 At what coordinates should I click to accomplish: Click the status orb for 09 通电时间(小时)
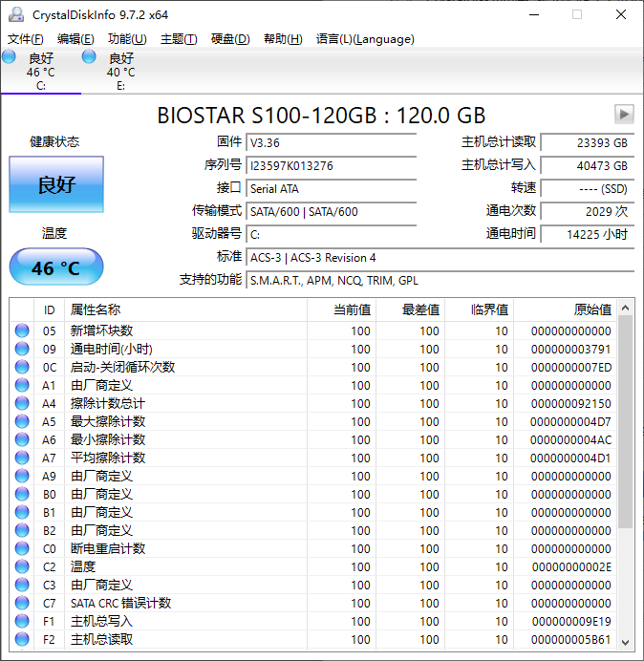pos(22,349)
